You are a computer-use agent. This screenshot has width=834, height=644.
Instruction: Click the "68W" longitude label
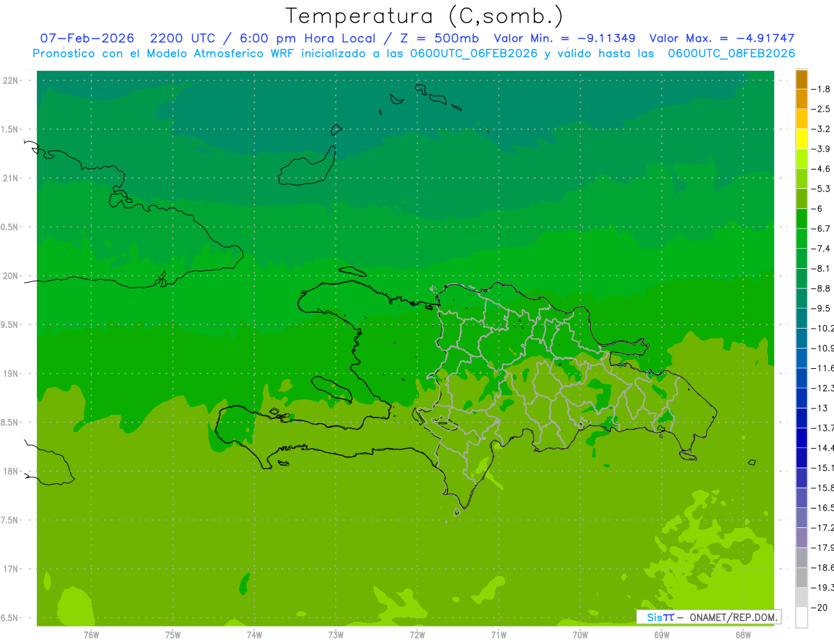743,635
